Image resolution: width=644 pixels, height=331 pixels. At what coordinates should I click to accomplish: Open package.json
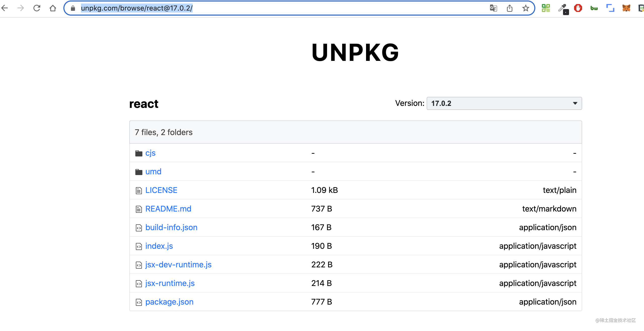point(169,302)
